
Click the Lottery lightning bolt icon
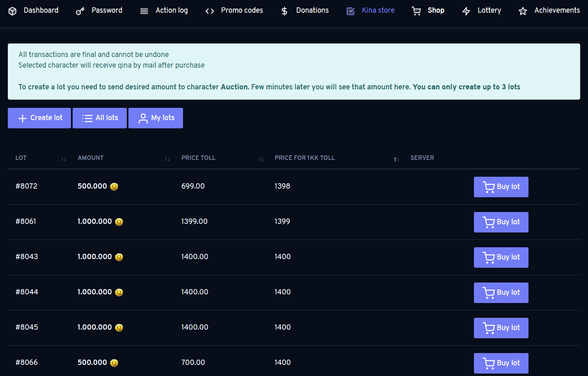coord(466,11)
